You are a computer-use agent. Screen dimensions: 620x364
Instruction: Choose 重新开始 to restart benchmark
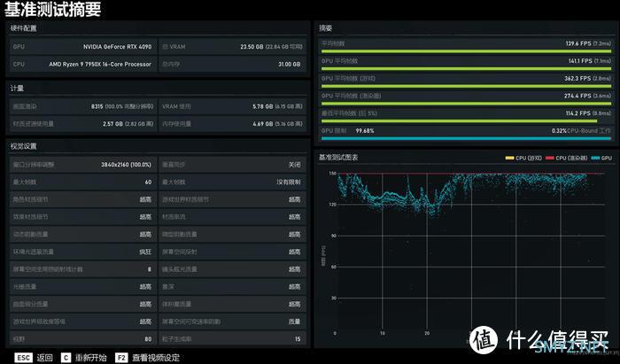tap(90, 358)
